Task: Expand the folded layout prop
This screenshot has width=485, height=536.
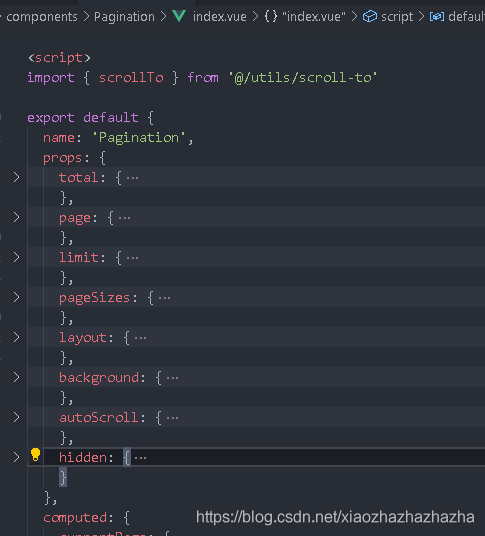Action: click(x=16, y=337)
